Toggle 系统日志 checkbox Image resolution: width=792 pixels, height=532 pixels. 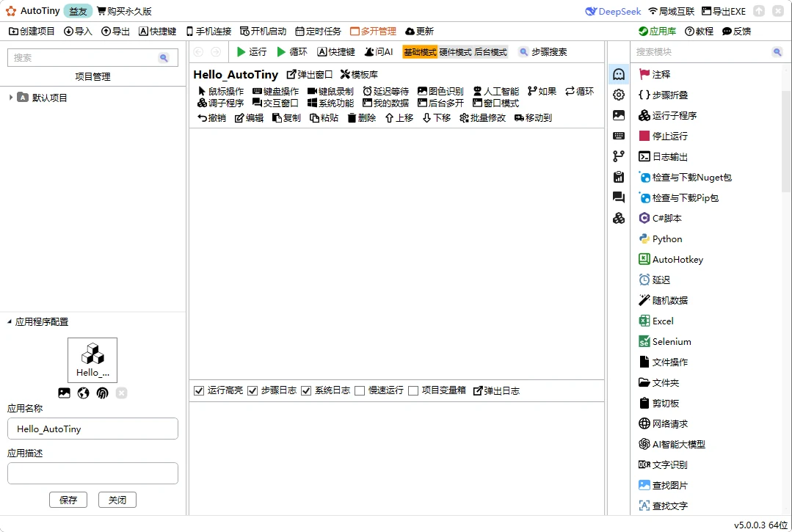click(306, 390)
